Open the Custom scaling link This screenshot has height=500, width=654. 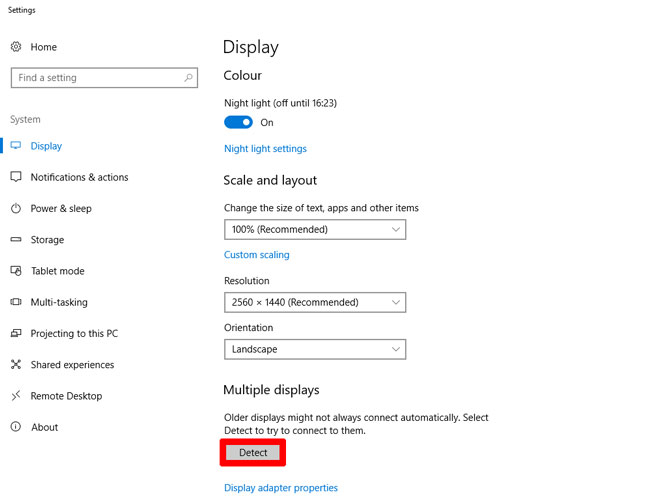pos(257,254)
